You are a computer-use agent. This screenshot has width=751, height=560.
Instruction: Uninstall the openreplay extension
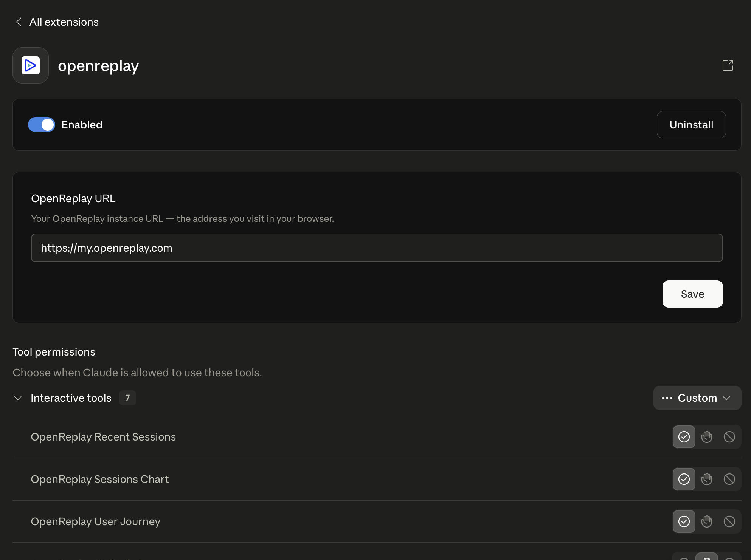pos(691,125)
